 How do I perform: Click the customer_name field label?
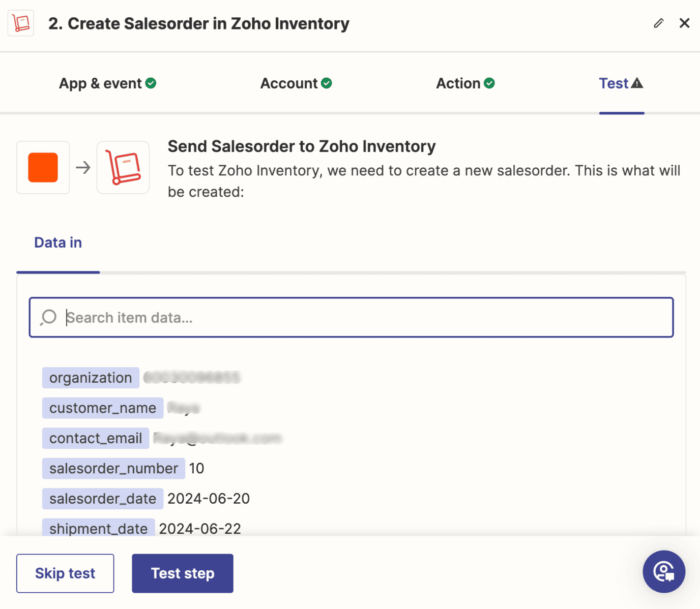pos(103,408)
